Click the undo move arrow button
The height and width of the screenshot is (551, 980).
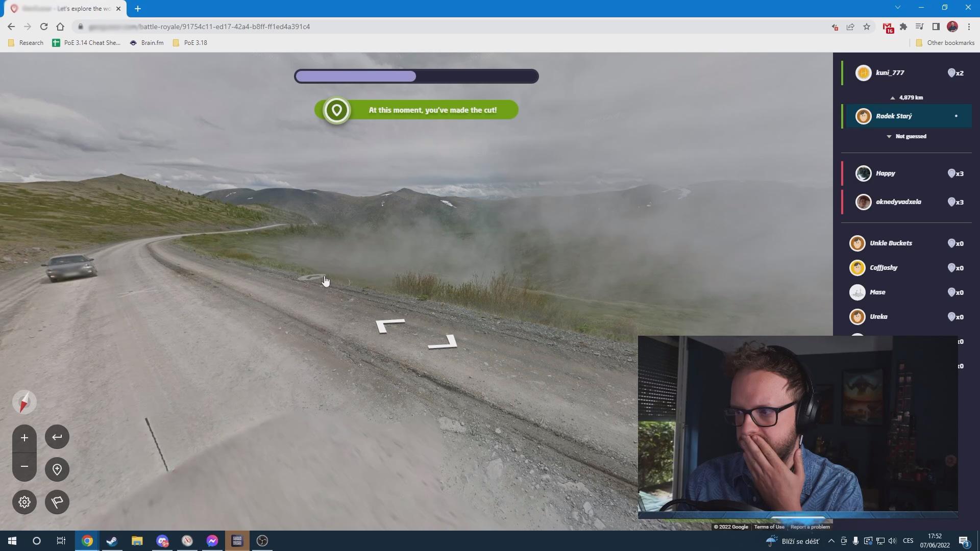pyautogui.click(x=57, y=437)
